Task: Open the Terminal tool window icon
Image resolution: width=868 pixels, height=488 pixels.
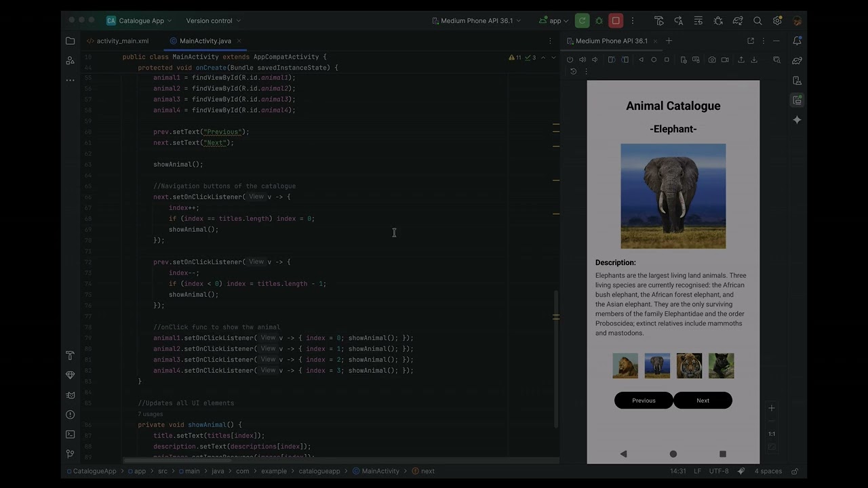Action: [71, 434]
